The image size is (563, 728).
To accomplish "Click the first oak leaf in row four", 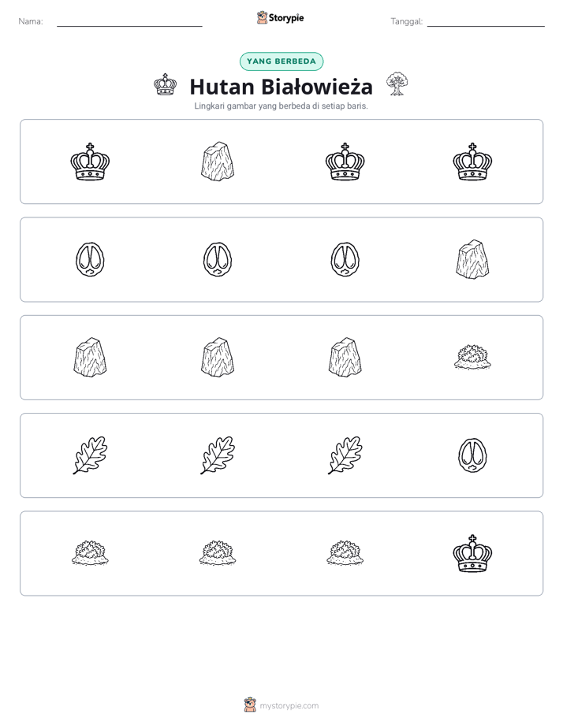I will pos(90,455).
